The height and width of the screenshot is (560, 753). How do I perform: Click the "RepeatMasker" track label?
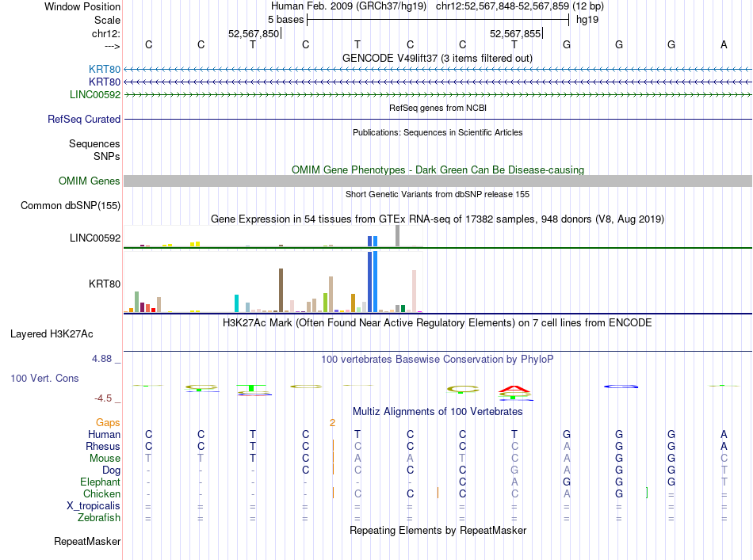pos(87,541)
